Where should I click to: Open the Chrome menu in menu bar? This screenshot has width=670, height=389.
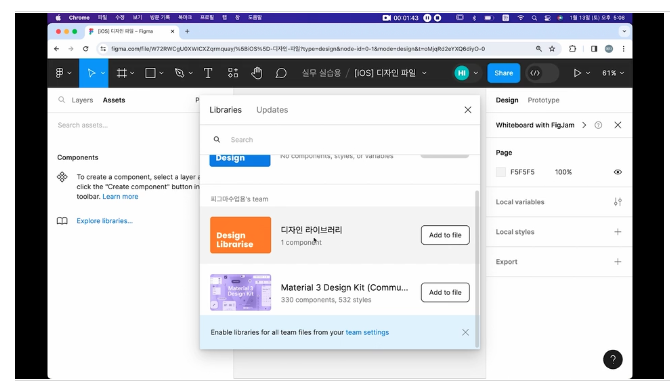[x=79, y=18]
